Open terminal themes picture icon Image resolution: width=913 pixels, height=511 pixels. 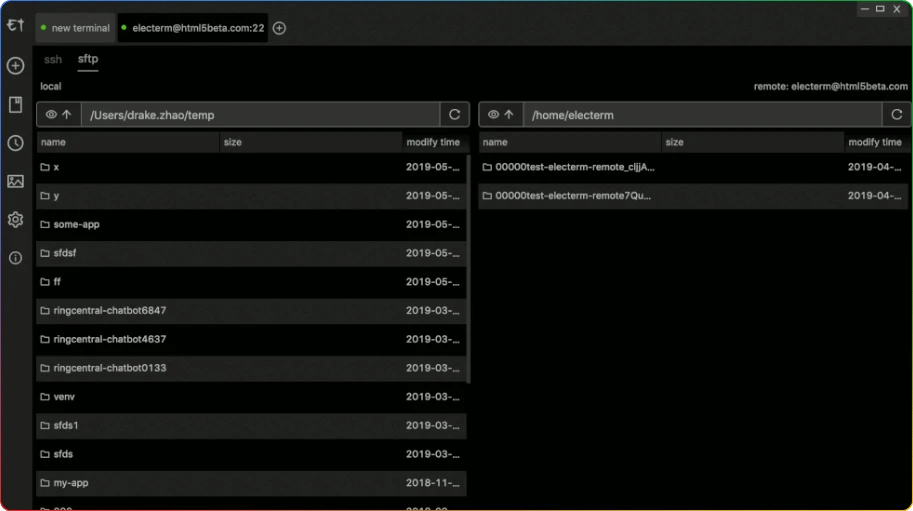point(15,181)
